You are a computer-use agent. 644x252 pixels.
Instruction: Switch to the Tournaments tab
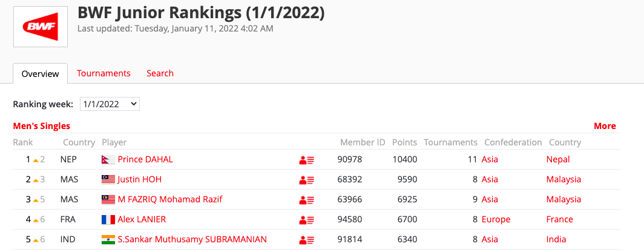click(x=103, y=73)
